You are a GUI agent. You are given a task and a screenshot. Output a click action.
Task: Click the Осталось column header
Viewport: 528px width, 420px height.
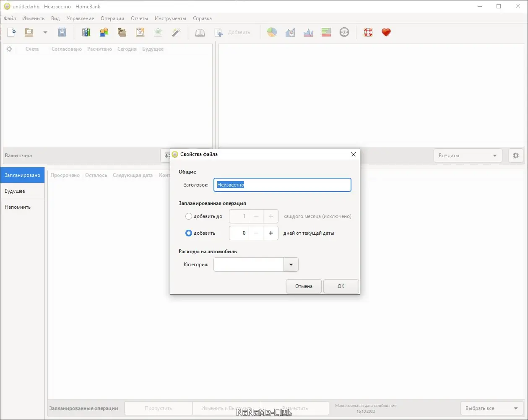coord(96,175)
